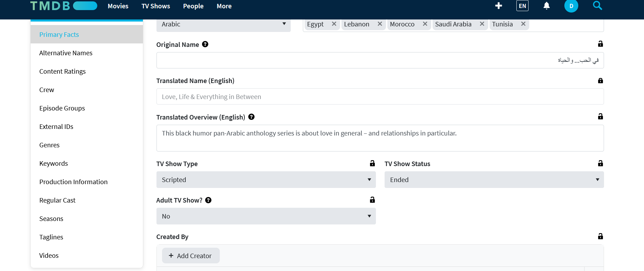Click the Adult TV Show help icon
This screenshot has width=644, height=271.
pos(208,200)
